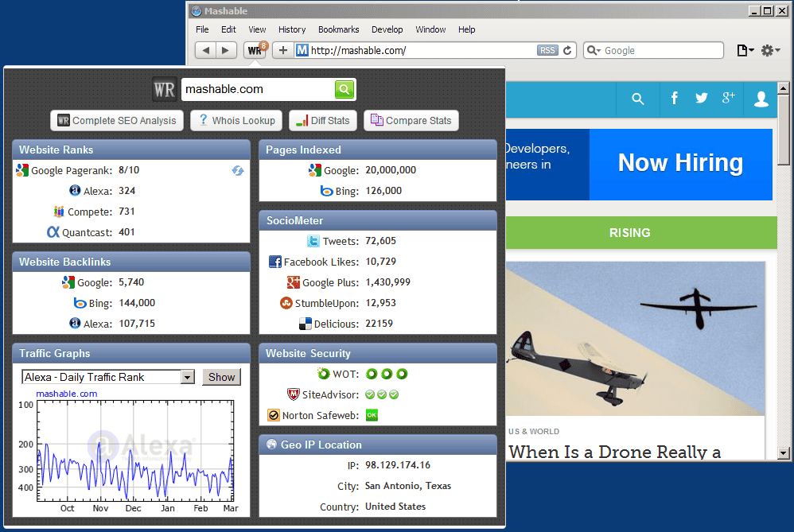
Task: Open Mashable's Google Plus icon
Action: pyautogui.click(x=729, y=98)
